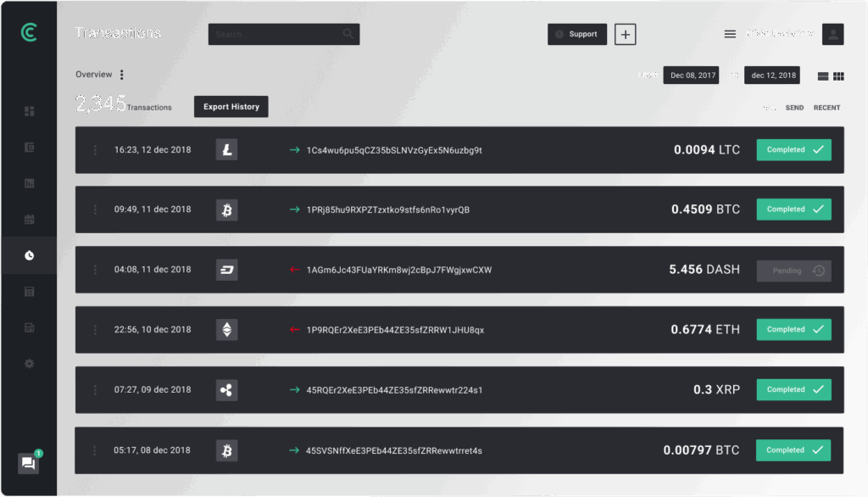Open the TO date picker dec 12, 2018

coord(772,75)
